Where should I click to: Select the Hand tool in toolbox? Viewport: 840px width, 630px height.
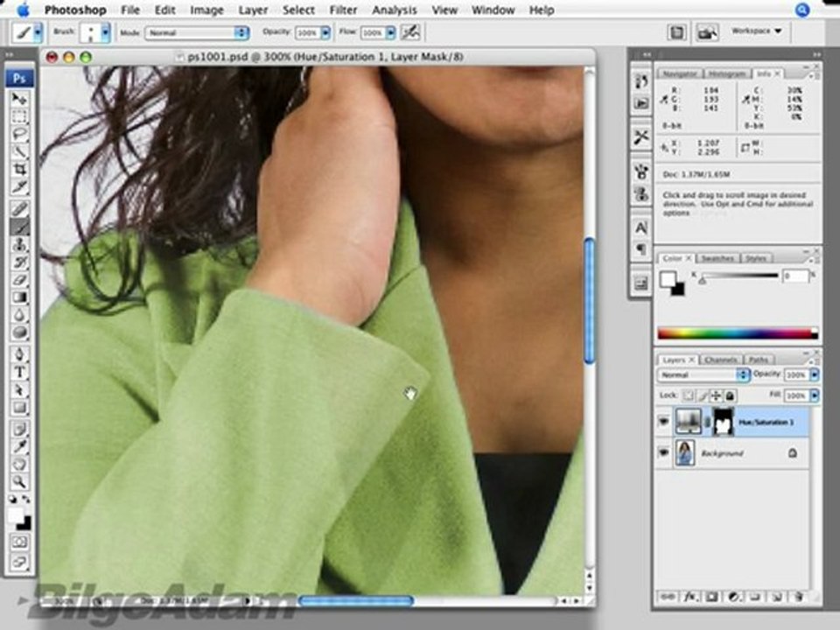[x=19, y=464]
